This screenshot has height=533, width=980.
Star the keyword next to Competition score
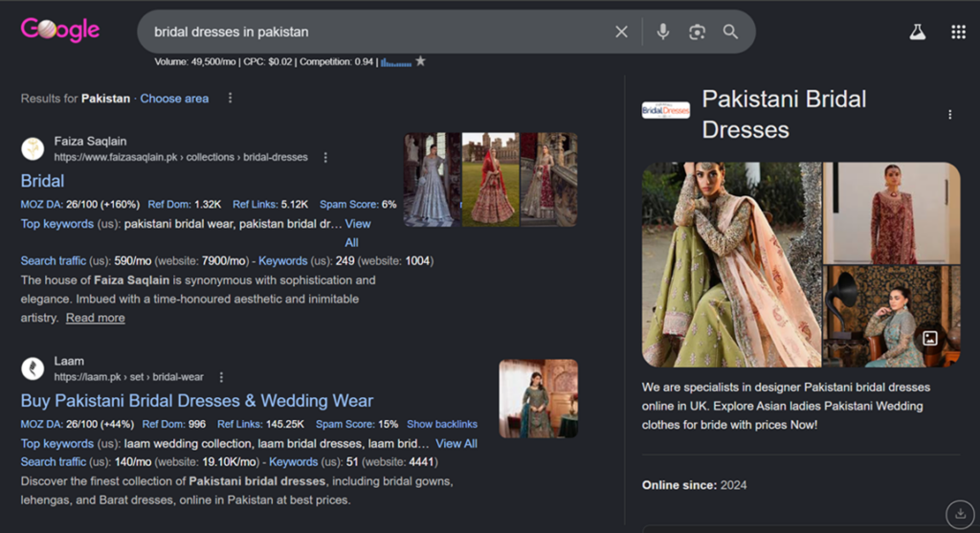pos(420,61)
